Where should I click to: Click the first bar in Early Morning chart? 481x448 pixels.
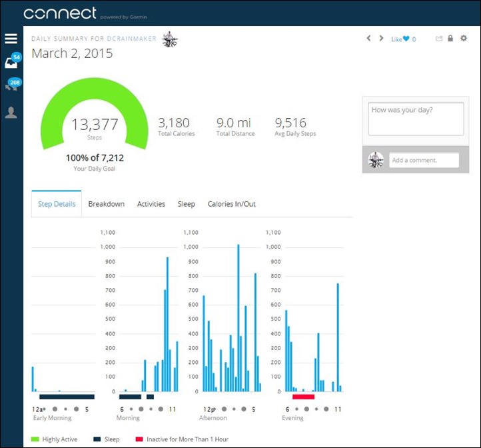33,379
